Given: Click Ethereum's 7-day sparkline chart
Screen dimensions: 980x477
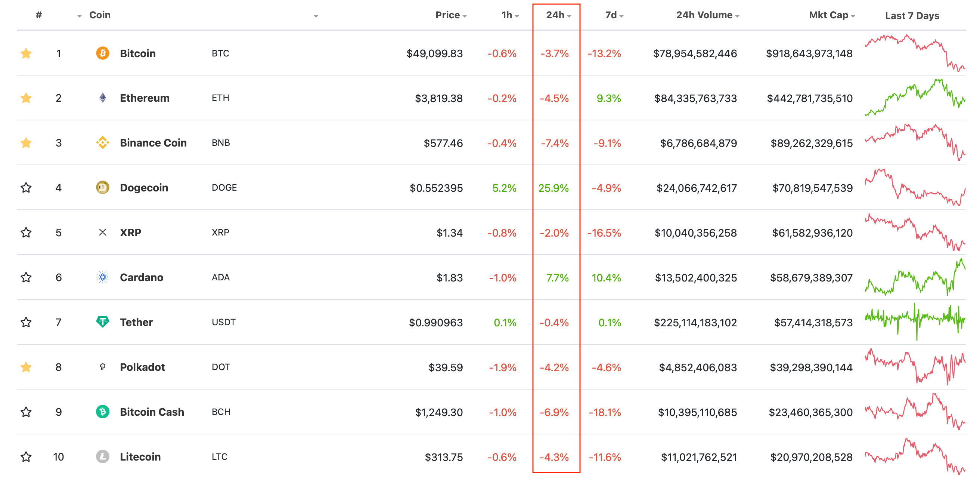Looking at the screenshot, I should 915,98.
